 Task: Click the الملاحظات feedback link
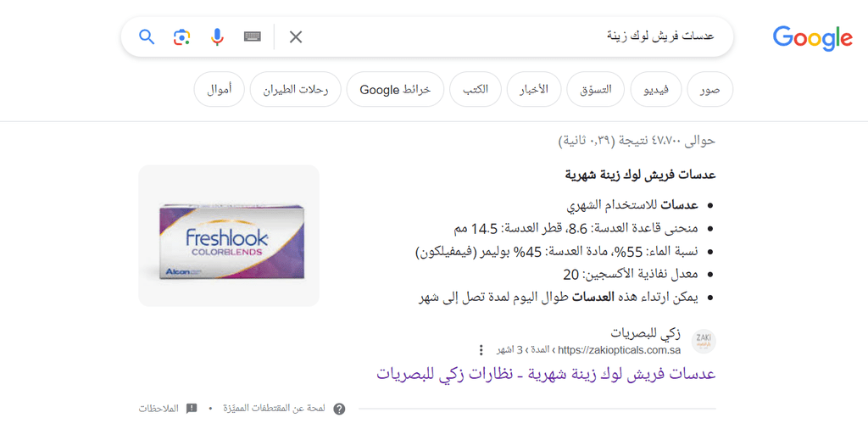(159, 409)
